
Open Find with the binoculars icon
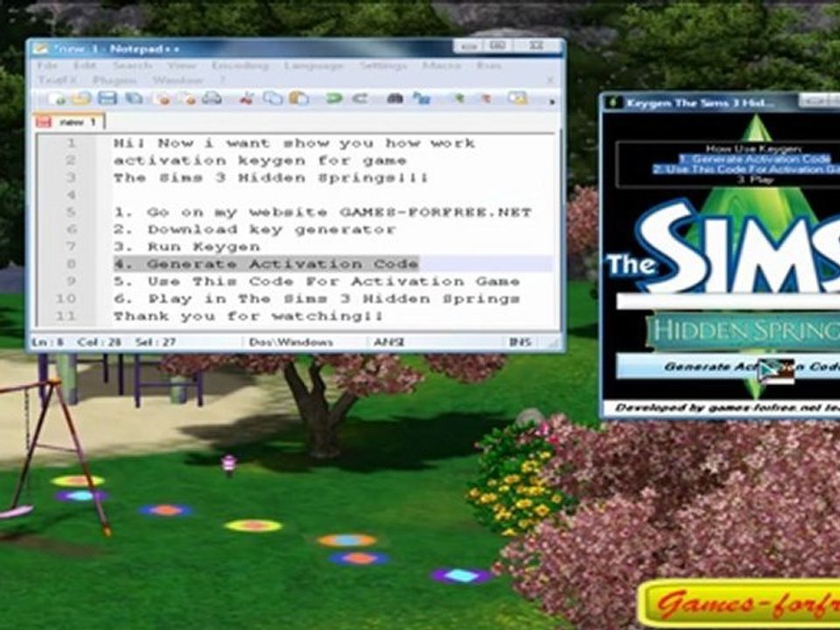(395, 99)
